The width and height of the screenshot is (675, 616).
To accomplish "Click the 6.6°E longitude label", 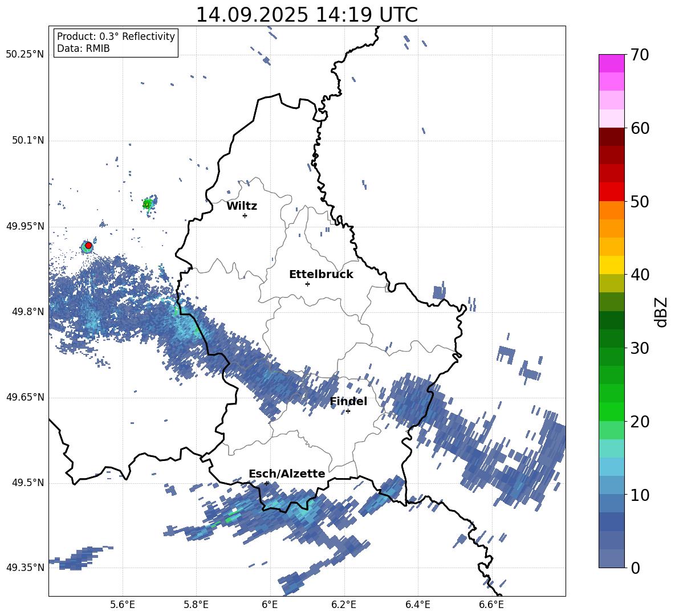I will tap(491, 605).
